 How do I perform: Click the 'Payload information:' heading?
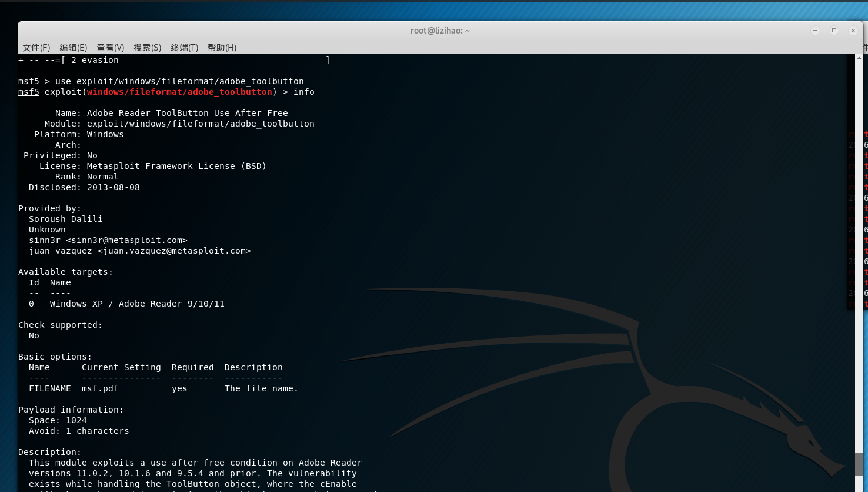pos(71,410)
